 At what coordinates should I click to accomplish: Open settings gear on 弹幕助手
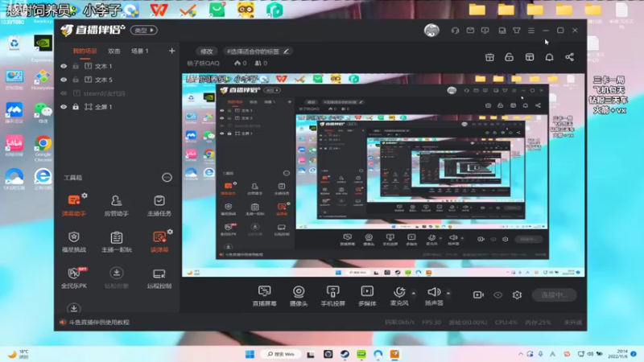85,195
